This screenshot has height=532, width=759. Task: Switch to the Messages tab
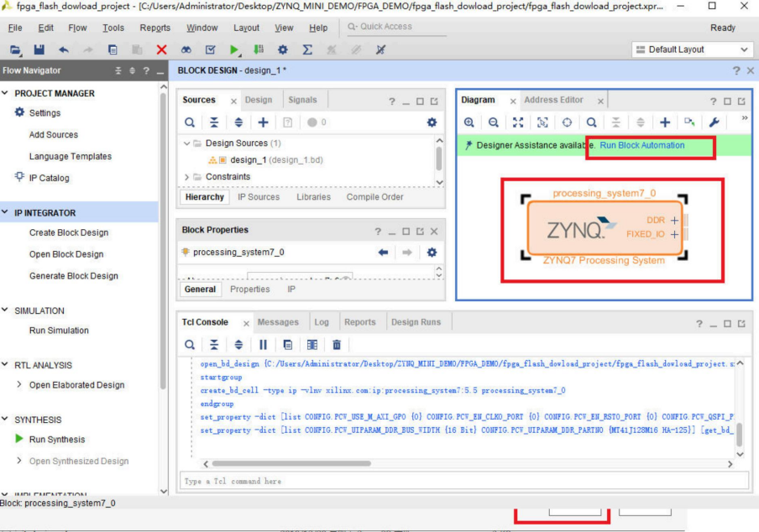(x=278, y=322)
